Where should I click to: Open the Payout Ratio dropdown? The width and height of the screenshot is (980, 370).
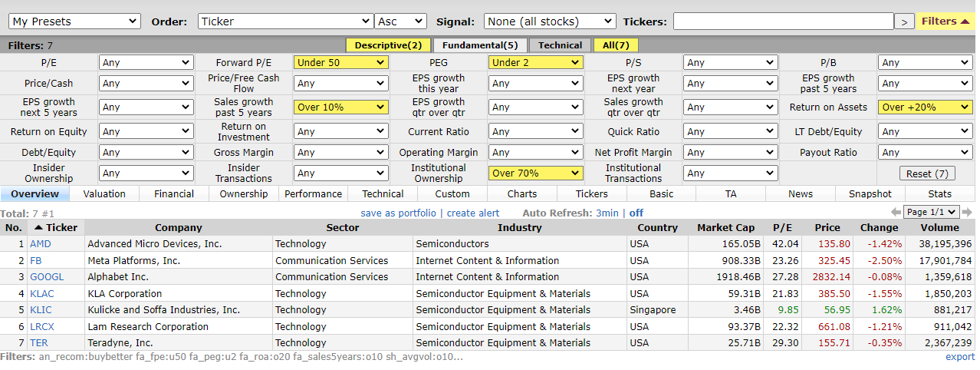click(925, 153)
